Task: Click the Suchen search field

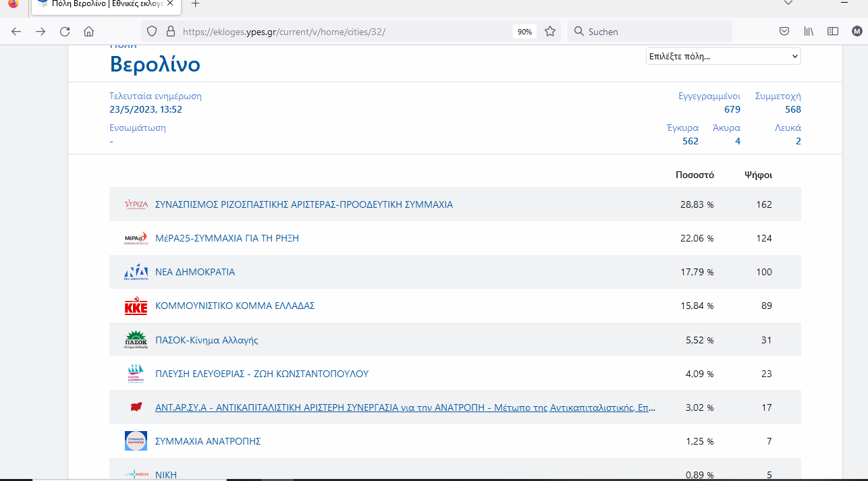Action: coord(649,32)
